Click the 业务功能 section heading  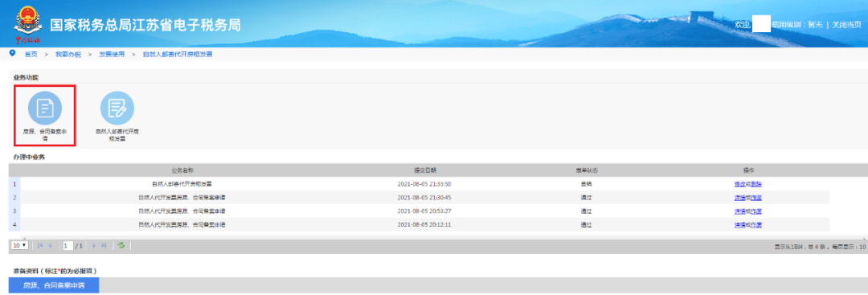[x=26, y=77]
